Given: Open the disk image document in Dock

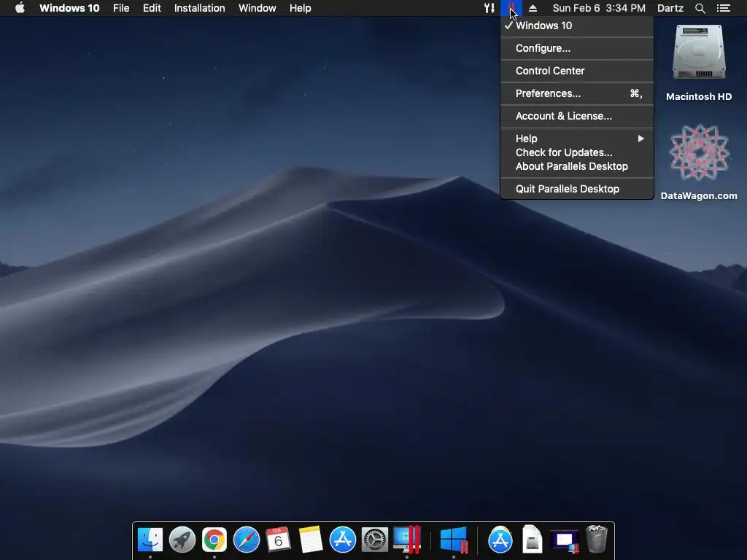Looking at the screenshot, I should click(x=532, y=540).
